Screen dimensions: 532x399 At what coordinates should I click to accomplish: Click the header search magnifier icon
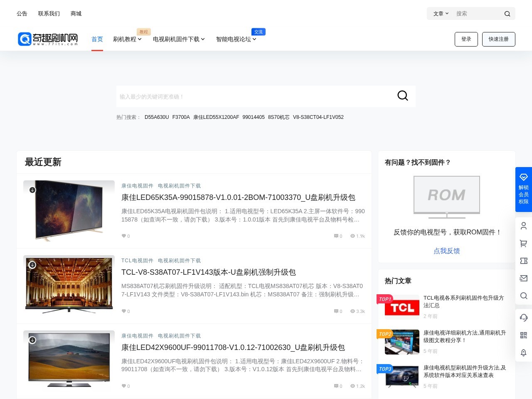click(x=507, y=14)
